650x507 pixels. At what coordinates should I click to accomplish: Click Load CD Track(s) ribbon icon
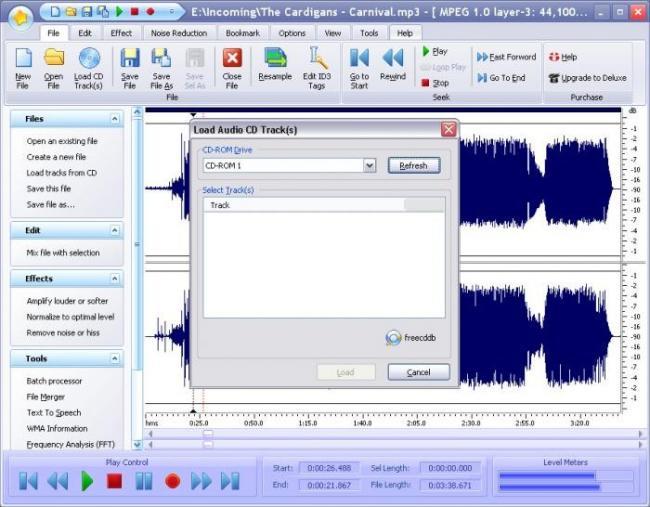[x=89, y=58]
